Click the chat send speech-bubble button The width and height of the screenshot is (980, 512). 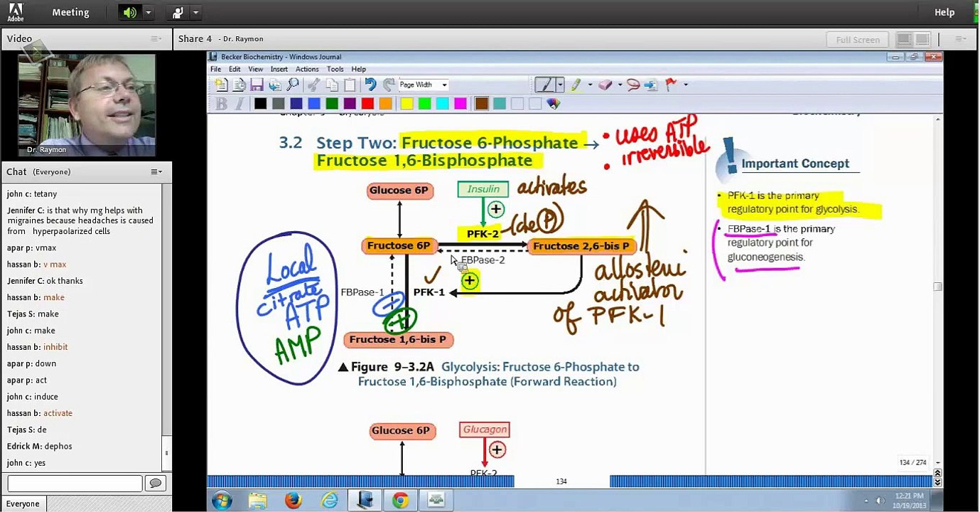[155, 484]
